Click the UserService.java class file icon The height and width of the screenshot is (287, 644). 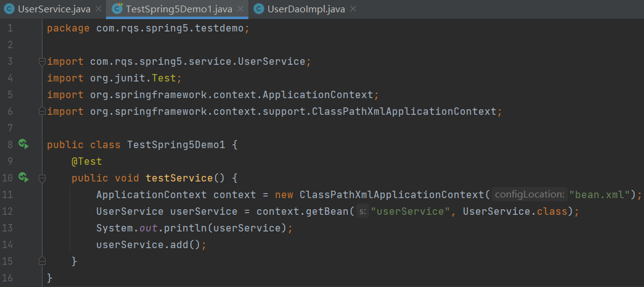[9, 9]
